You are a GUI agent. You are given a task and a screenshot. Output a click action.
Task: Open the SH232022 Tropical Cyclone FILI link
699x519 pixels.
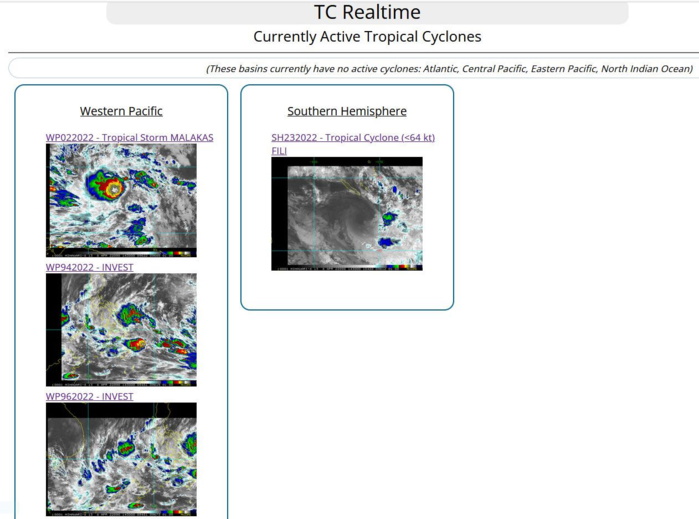[x=352, y=137]
